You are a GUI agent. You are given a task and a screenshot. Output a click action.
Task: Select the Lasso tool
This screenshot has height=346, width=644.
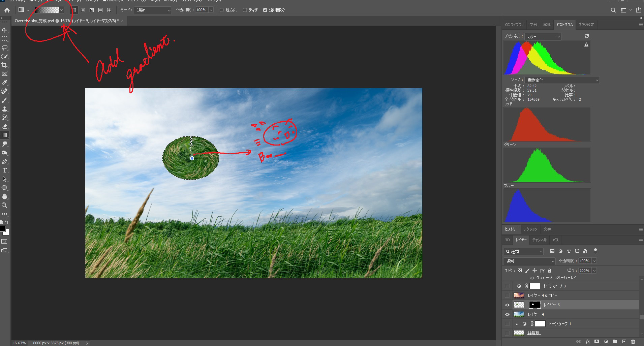click(x=5, y=48)
